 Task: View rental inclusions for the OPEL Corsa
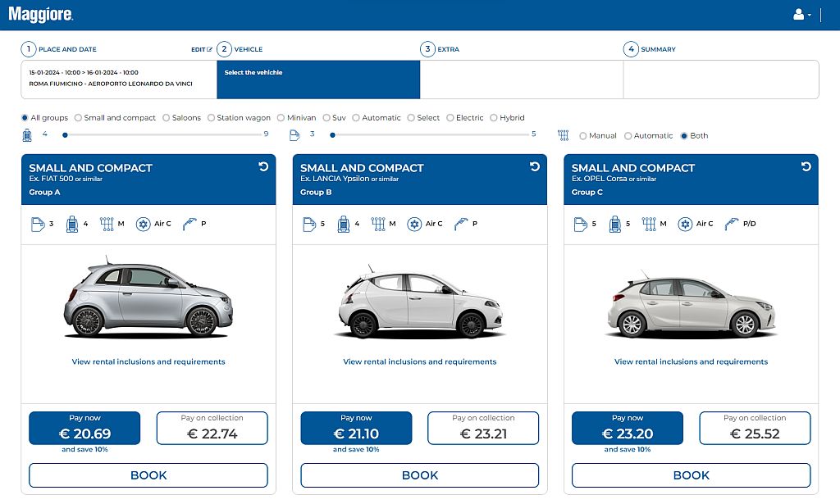(x=691, y=361)
